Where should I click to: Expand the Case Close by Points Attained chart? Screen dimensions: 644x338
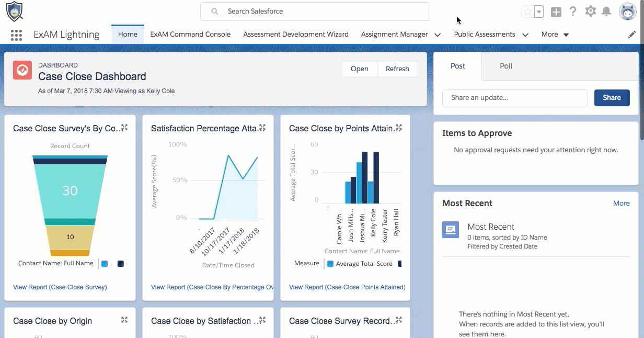[x=399, y=128]
